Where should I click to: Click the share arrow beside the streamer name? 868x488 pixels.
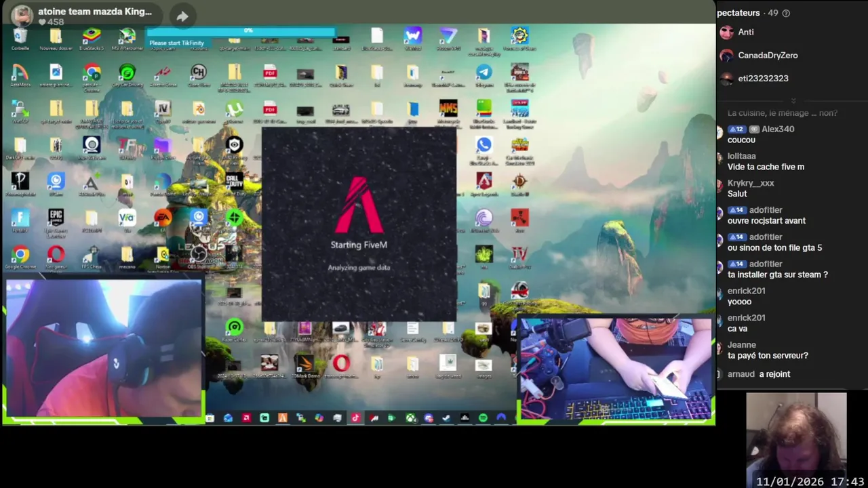pyautogui.click(x=182, y=17)
